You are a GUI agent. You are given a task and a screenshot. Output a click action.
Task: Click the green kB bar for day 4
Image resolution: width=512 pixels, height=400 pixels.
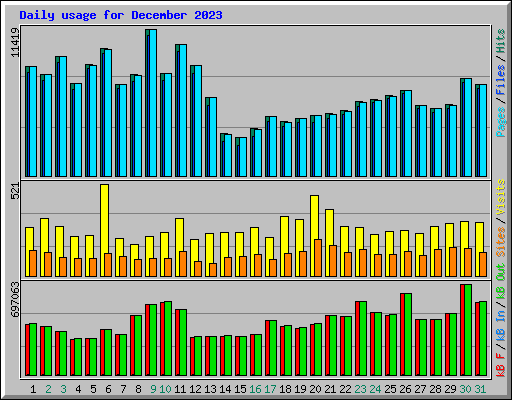(78, 357)
